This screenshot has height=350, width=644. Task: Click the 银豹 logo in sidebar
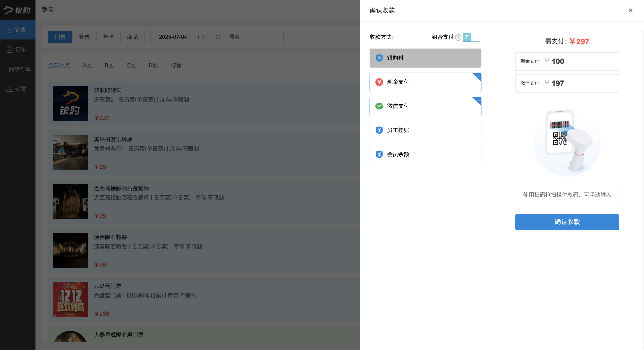tap(17, 10)
